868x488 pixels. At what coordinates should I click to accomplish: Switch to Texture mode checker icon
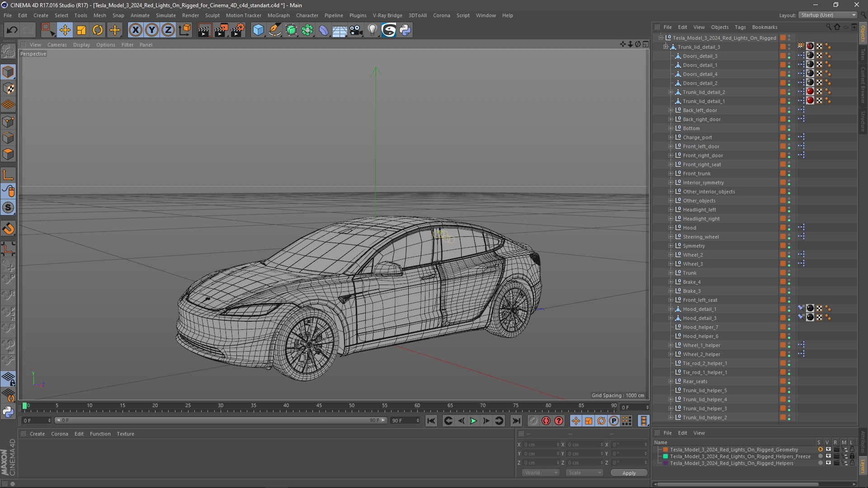8,89
